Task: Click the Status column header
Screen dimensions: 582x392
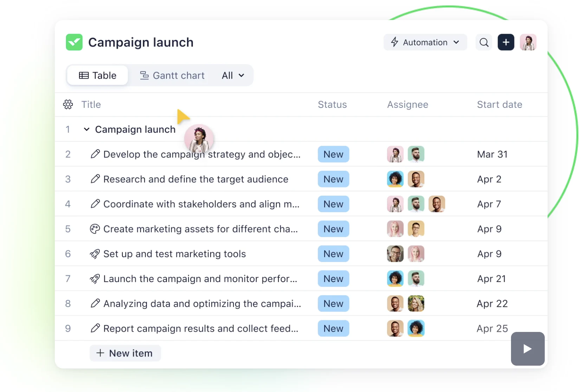Action: pos(332,104)
